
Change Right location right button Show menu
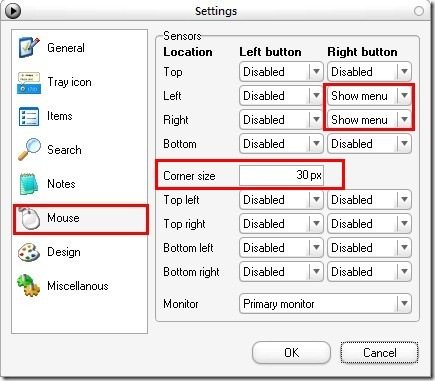369,120
